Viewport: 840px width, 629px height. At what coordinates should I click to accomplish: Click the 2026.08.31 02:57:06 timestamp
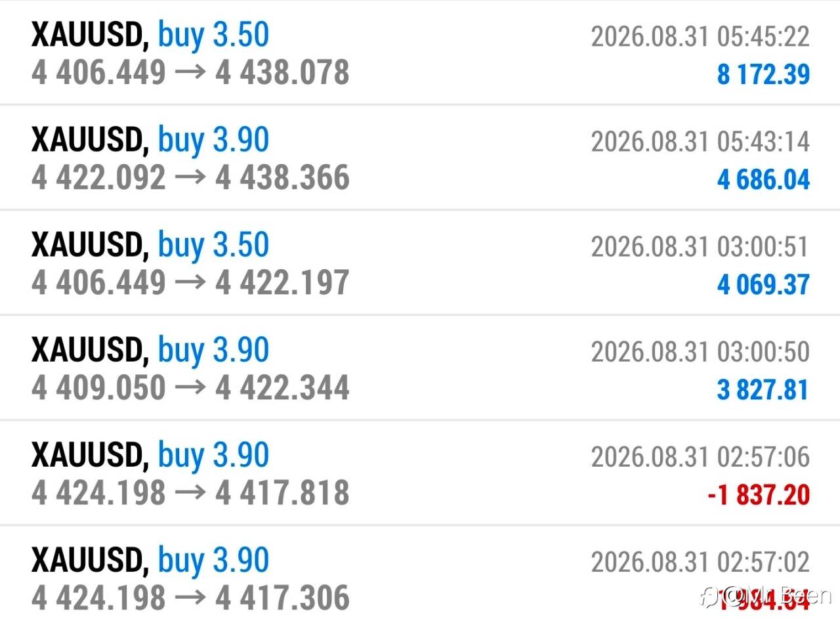click(x=700, y=457)
